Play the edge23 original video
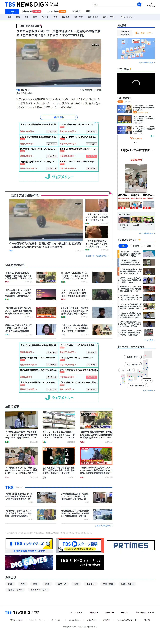 [x=136, y=220]
